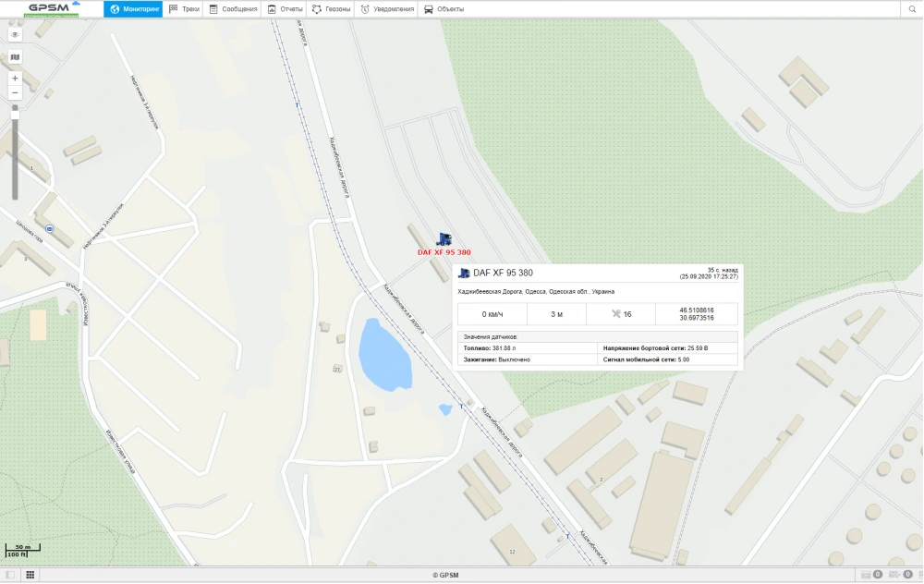
Task: Open the map layers selector
Action: point(15,57)
